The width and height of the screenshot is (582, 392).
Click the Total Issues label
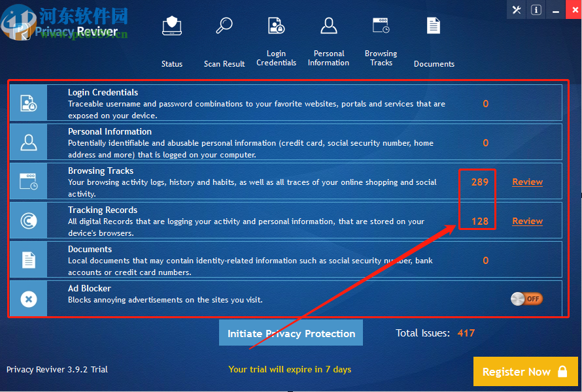point(422,333)
